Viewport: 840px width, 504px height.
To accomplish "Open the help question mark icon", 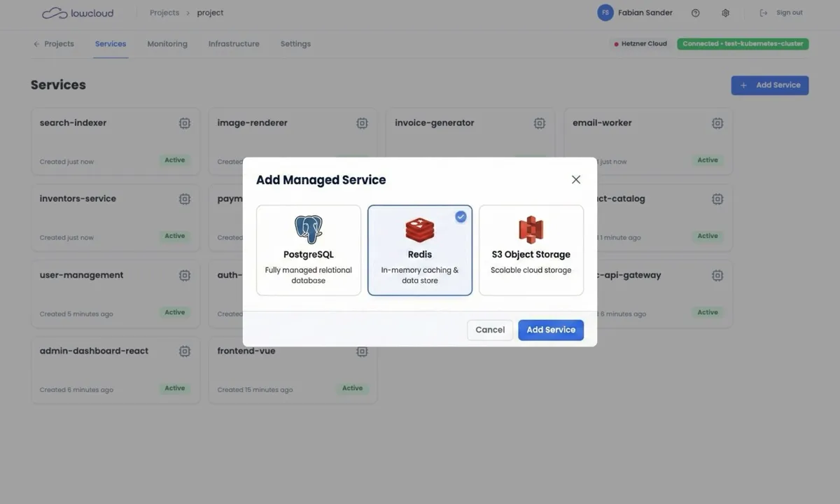I will tap(695, 13).
